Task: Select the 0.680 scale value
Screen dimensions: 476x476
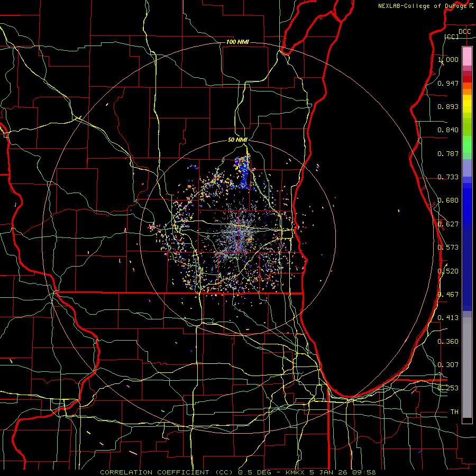Action: click(x=448, y=200)
